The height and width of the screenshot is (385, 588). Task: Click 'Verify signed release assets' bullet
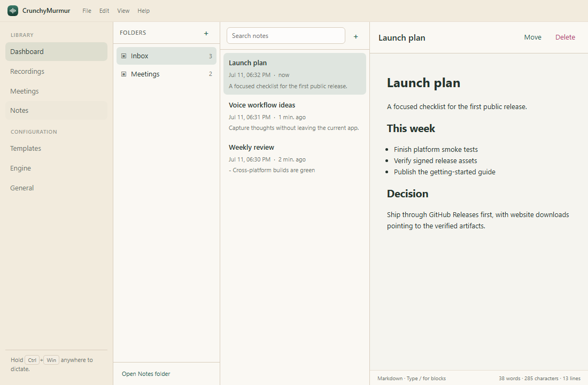435,160
